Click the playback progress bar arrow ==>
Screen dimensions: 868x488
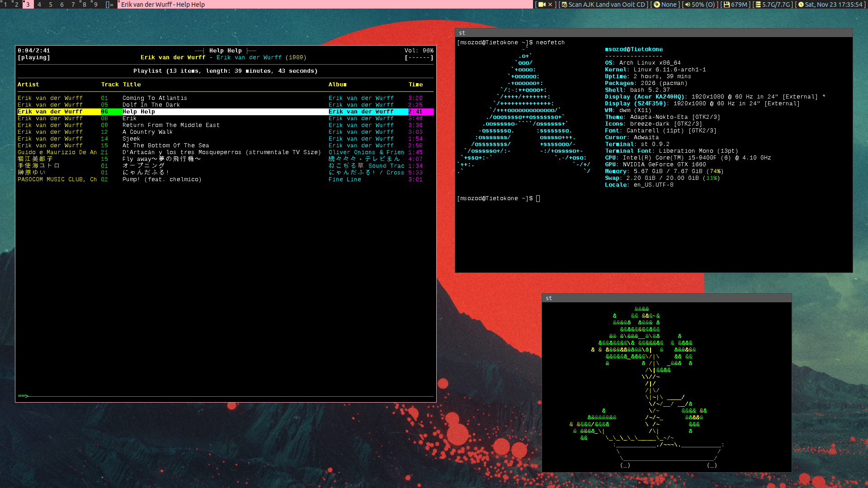23,396
